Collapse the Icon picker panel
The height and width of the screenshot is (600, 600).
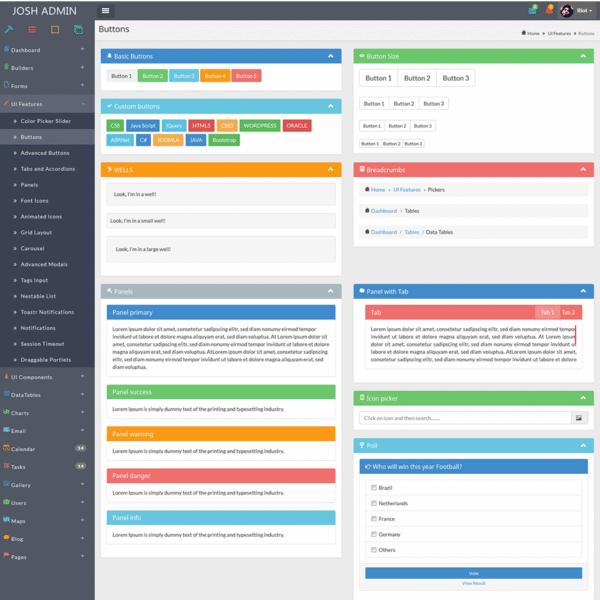click(583, 398)
